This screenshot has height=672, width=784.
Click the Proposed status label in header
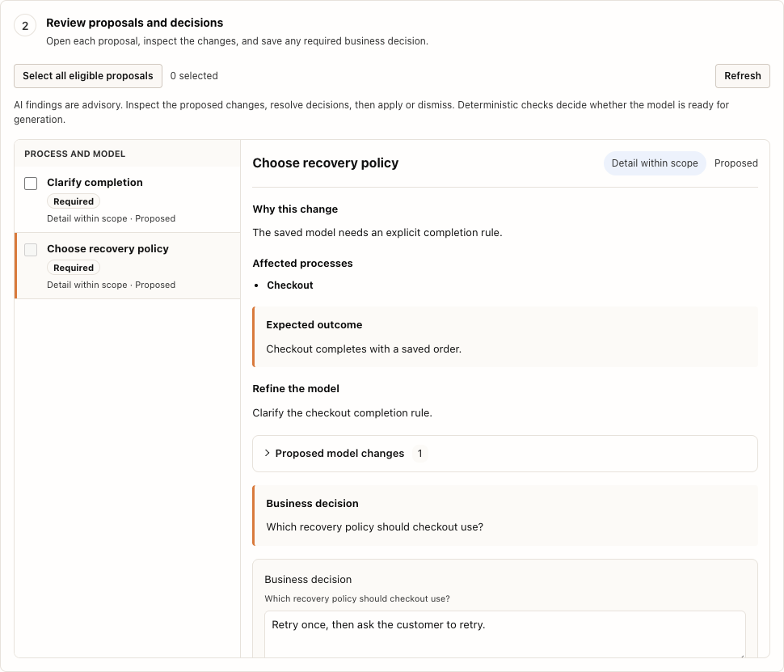[x=736, y=163]
